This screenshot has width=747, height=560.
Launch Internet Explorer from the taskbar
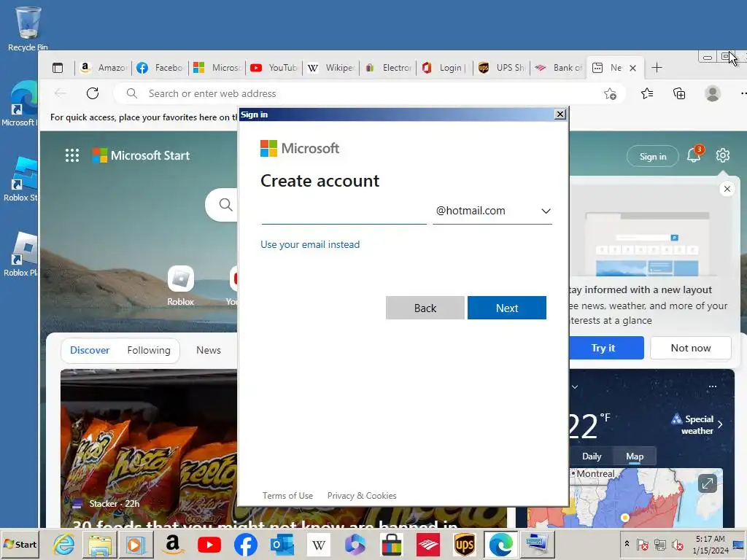point(64,545)
